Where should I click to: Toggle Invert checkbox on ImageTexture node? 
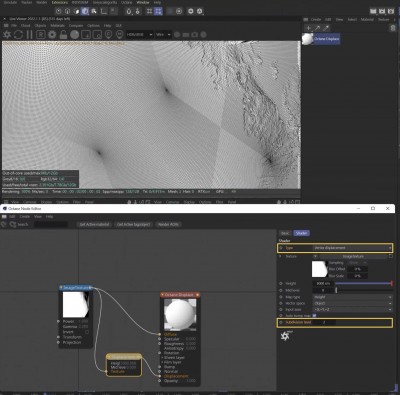[x=87, y=332]
